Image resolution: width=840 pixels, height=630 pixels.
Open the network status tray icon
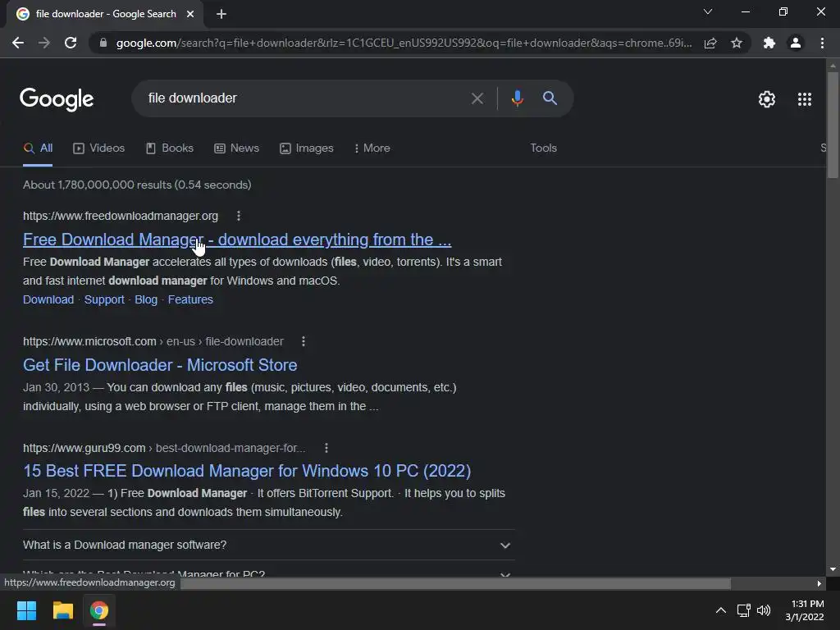pyautogui.click(x=743, y=610)
